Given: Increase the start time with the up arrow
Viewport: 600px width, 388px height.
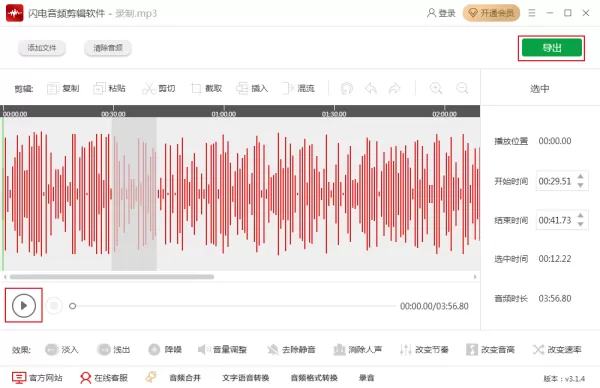Looking at the screenshot, I should (x=580, y=176).
